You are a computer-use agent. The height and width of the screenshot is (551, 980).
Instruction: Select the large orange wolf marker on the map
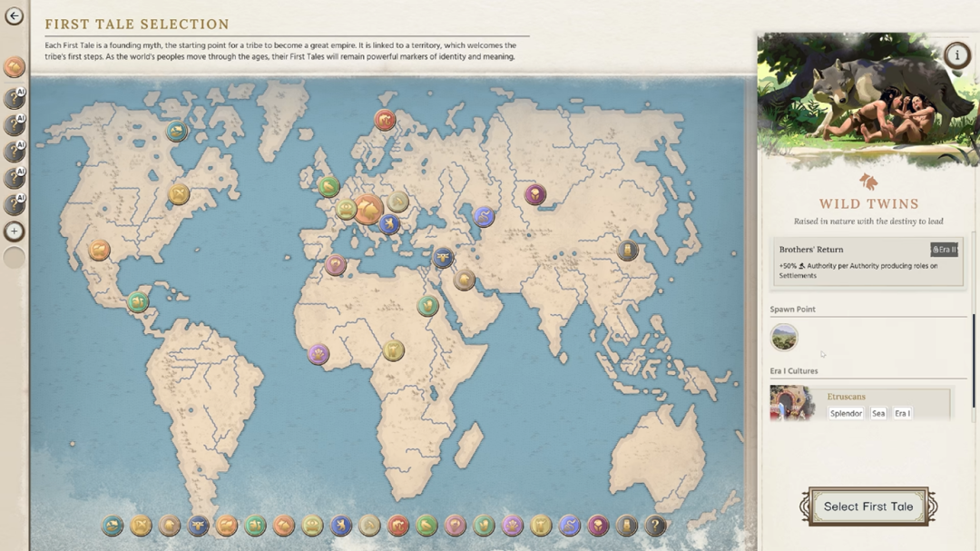368,210
